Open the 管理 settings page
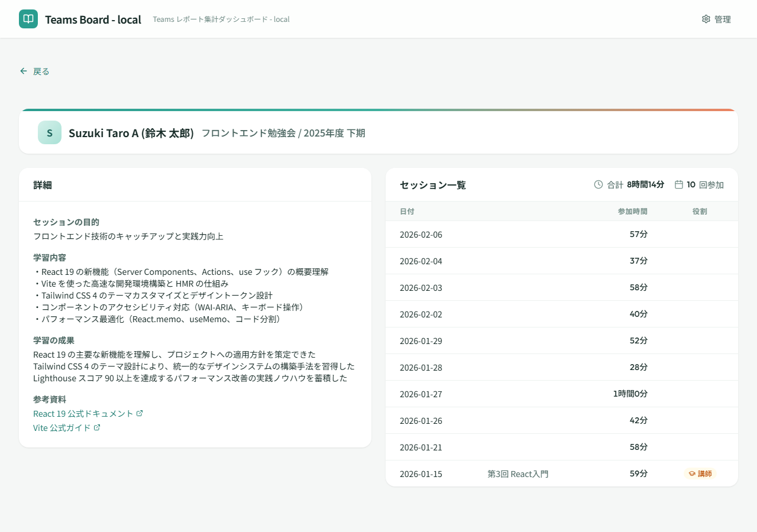This screenshot has width=757, height=532. [722, 19]
